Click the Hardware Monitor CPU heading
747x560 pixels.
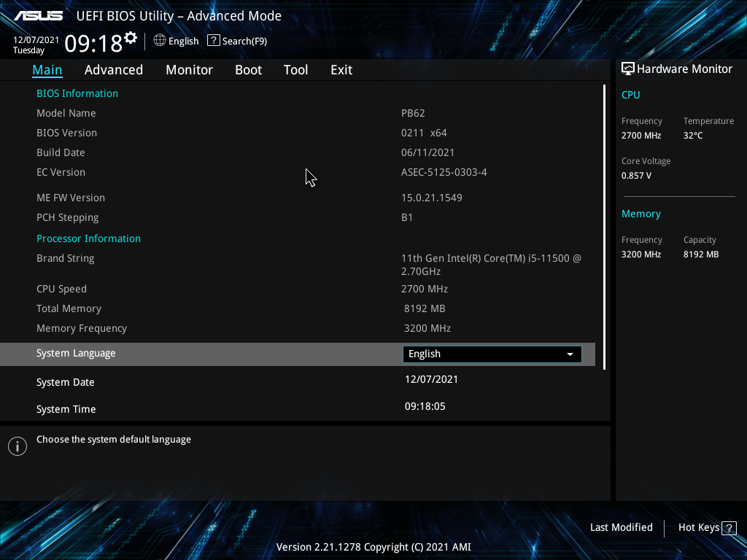631,95
